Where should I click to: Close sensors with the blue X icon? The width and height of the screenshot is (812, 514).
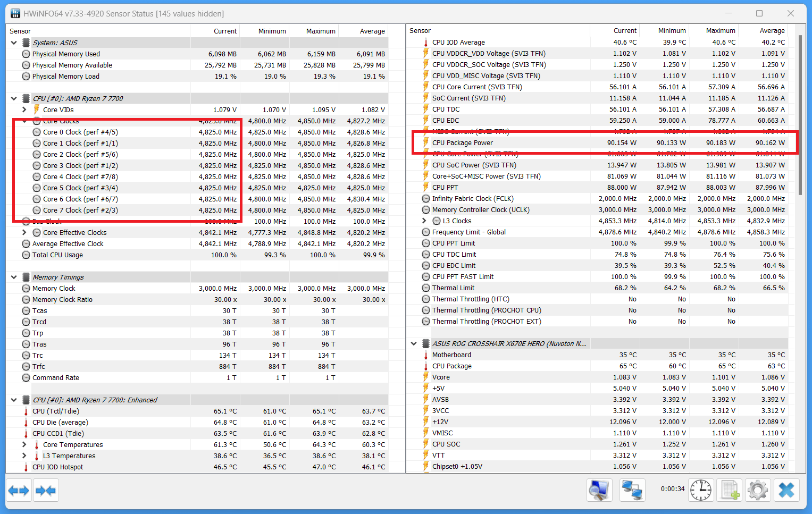[786, 490]
